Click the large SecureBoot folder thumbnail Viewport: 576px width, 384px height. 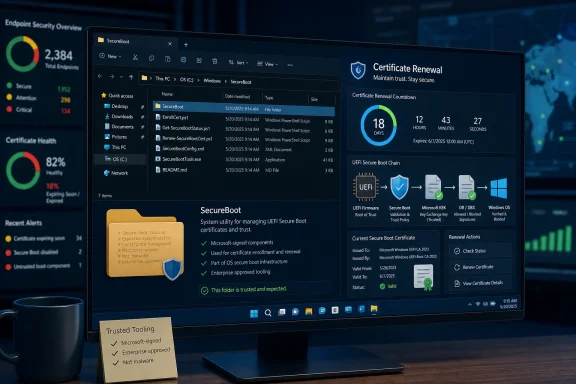145,244
